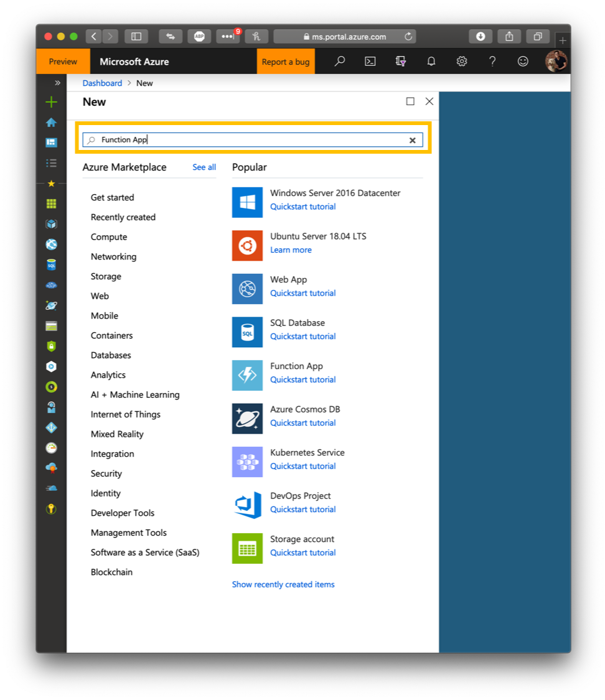Click the Function App lightning icon
The image size is (605, 700).
tap(247, 375)
